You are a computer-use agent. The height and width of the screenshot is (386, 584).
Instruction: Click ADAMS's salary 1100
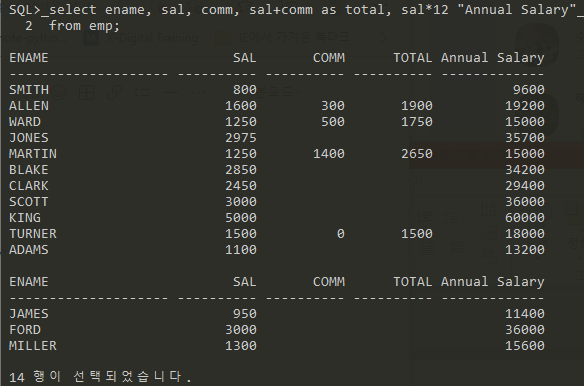point(241,250)
